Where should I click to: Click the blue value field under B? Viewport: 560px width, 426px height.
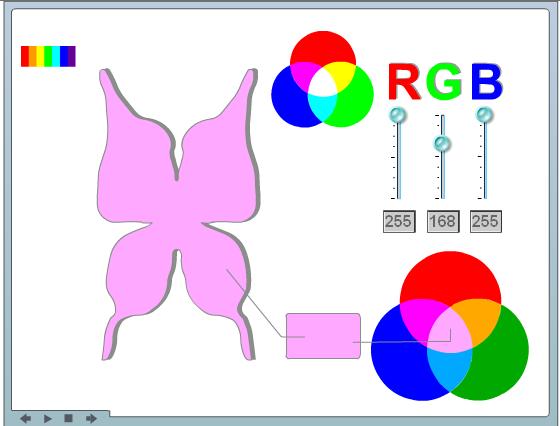486,222
